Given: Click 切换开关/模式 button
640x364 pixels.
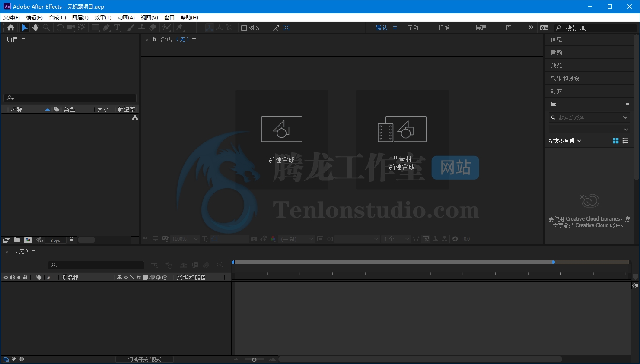Looking at the screenshot, I should coord(144,359).
